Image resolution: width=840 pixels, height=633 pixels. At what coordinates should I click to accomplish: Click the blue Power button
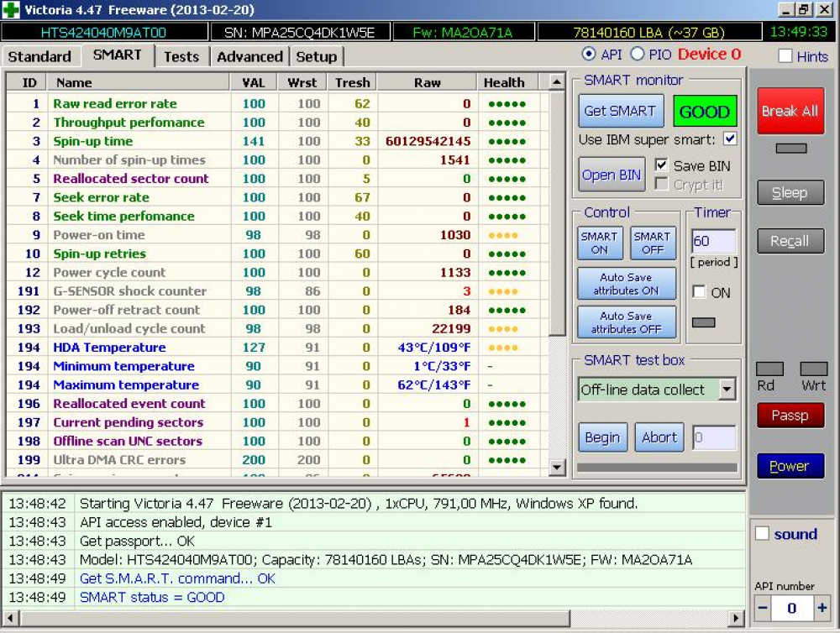coord(790,466)
